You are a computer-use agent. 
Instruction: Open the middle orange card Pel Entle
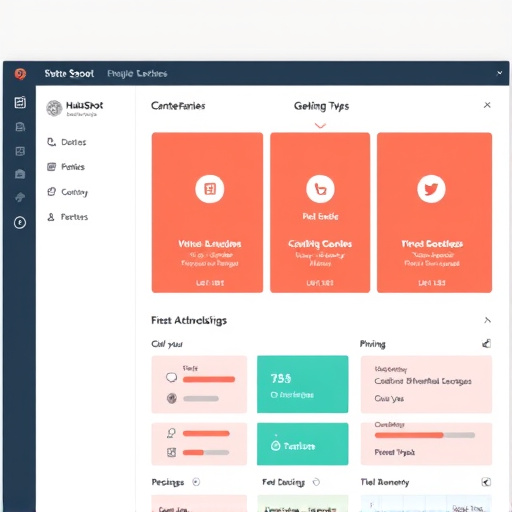point(320,213)
